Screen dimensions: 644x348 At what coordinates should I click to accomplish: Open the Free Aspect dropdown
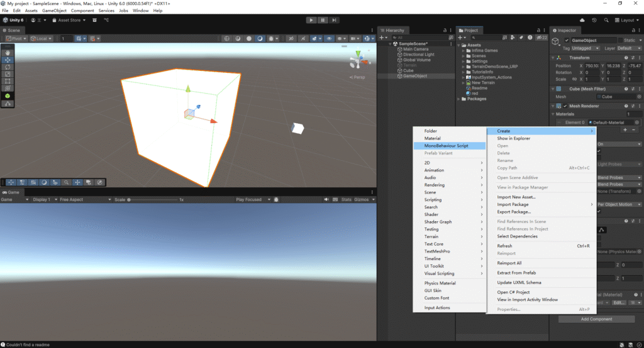pos(85,200)
